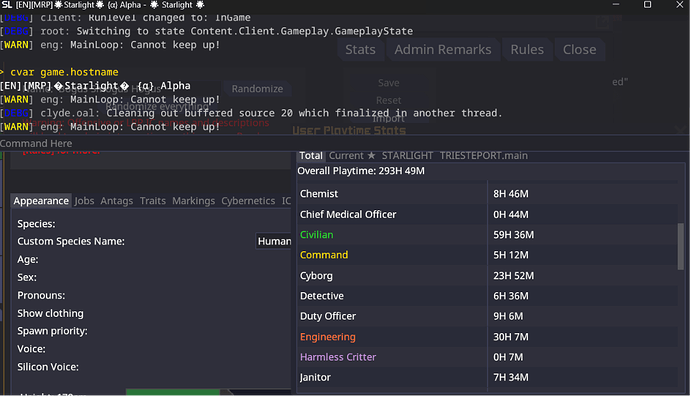Open the Antags tab

(x=117, y=201)
